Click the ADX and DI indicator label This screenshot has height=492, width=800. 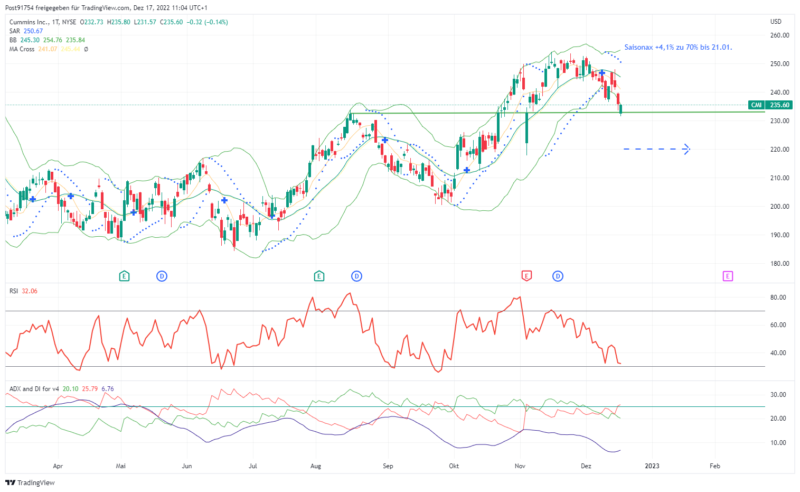(31, 388)
